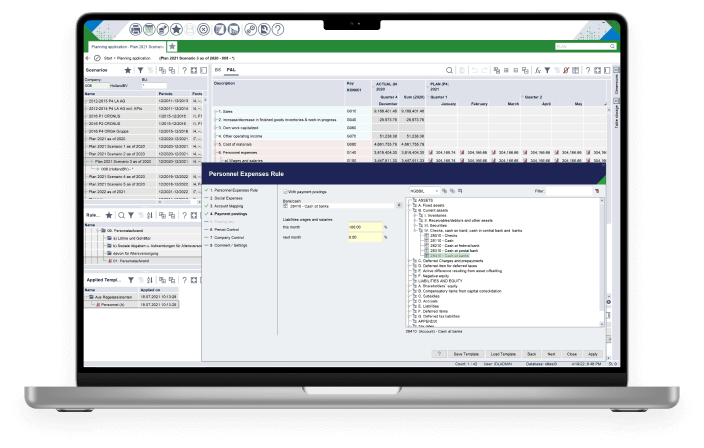Click the Apply button in the dialog
704x448 pixels.
point(593,353)
